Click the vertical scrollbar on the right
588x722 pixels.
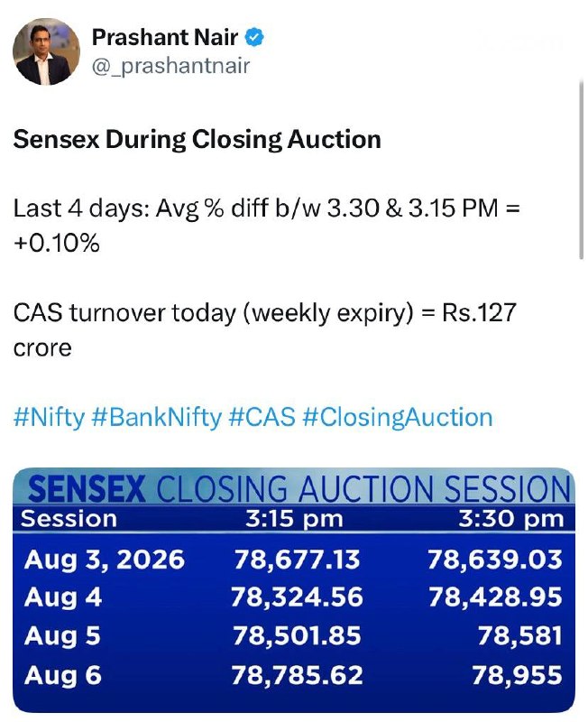pyautogui.click(x=581, y=170)
